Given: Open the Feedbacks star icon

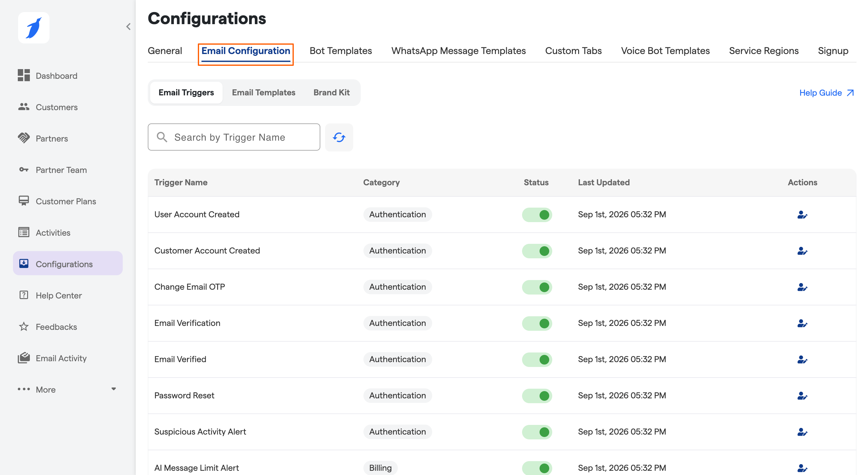Looking at the screenshot, I should tap(24, 326).
